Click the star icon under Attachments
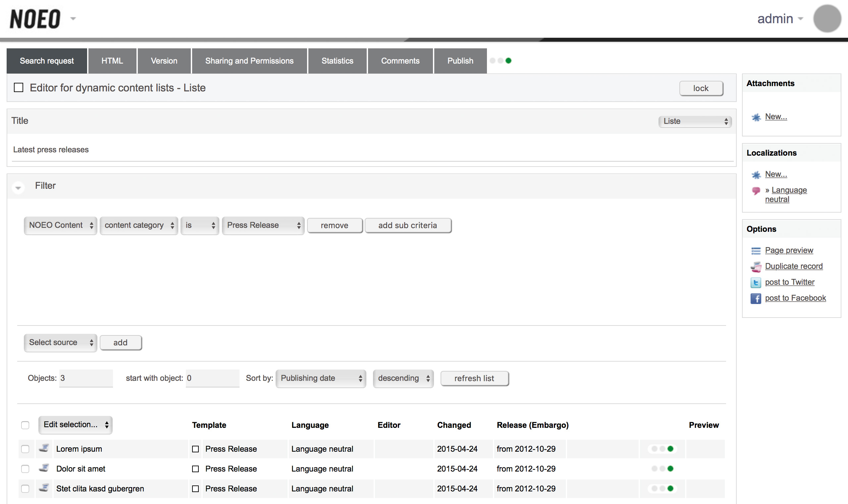The height and width of the screenshot is (504, 848). pyautogui.click(x=756, y=117)
